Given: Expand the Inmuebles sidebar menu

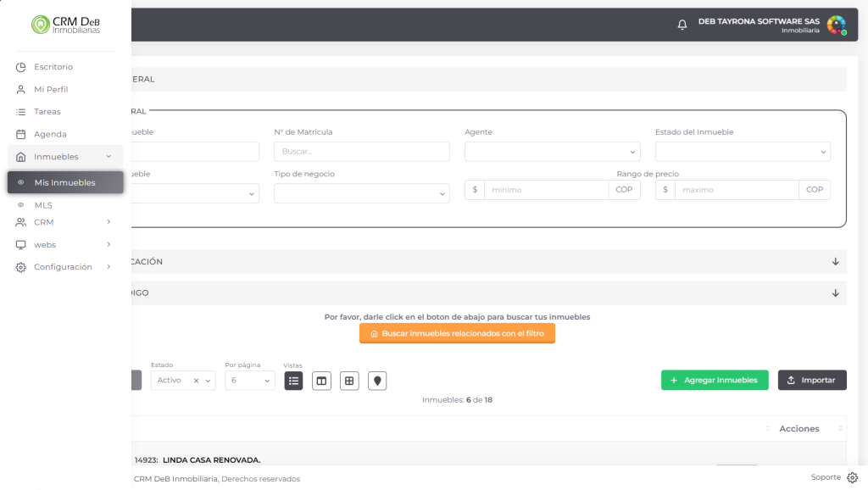Looking at the screenshot, I should [x=65, y=157].
